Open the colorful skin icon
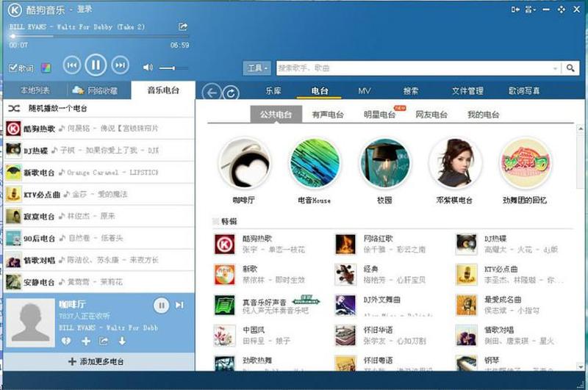The width and height of the screenshot is (588, 390). [46, 68]
